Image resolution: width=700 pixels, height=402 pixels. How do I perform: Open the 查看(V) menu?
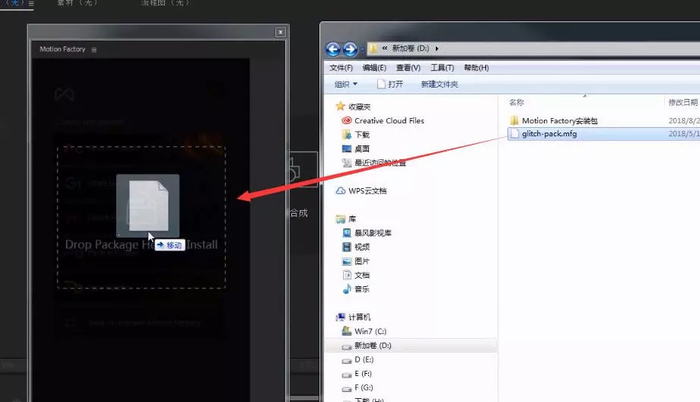coord(408,67)
